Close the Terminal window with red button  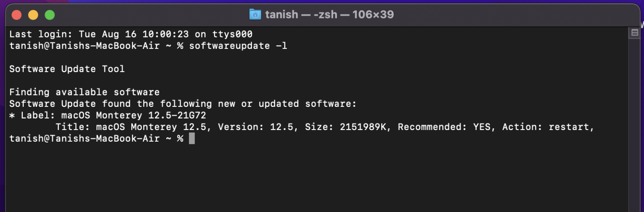click(16, 15)
